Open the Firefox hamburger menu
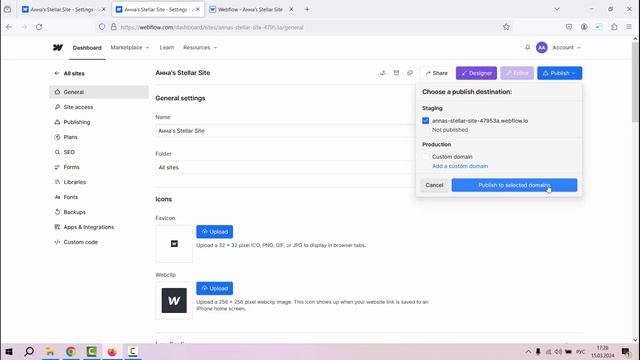Image resolution: width=640 pixels, height=360 pixels. (x=629, y=27)
